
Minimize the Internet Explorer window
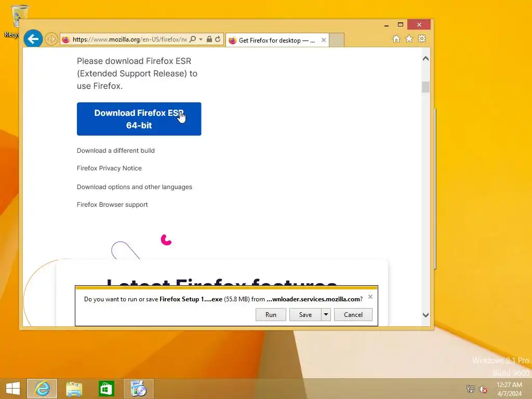click(x=387, y=25)
